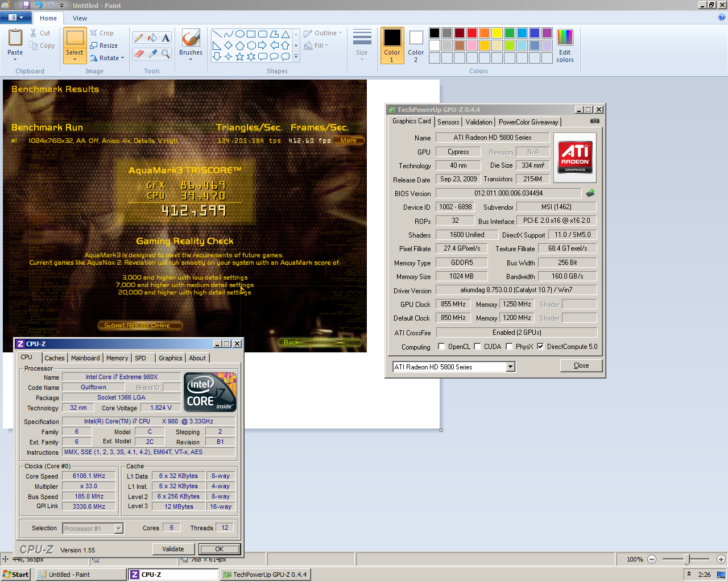The width and height of the screenshot is (728, 582).
Task: Open the Brushes dropdown arrow
Action: [191, 59]
